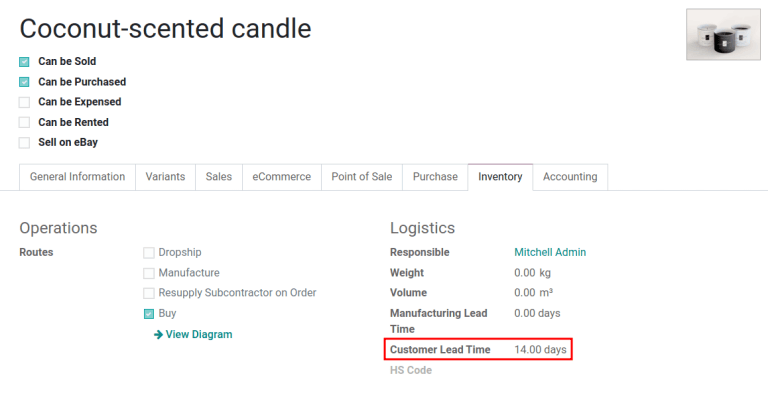The height and width of the screenshot is (407, 768).
Task: Select the Point of Sale tab
Action: [362, 177]
